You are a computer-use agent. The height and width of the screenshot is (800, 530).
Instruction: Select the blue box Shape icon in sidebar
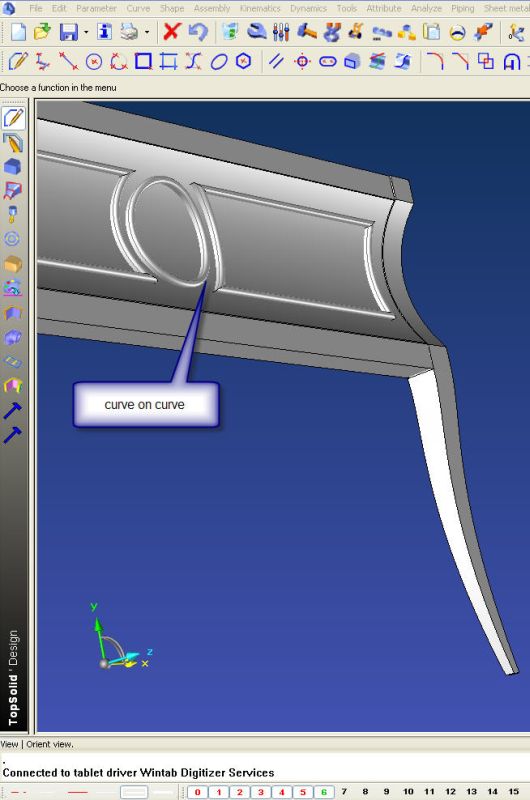coord(12,166)
